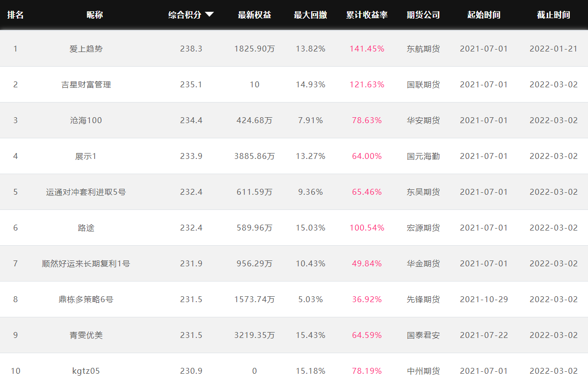The width and height of the screenshot is (588, 387).
Task: Click the drawdown value 14.93%
Action: (x=311, y=85)
